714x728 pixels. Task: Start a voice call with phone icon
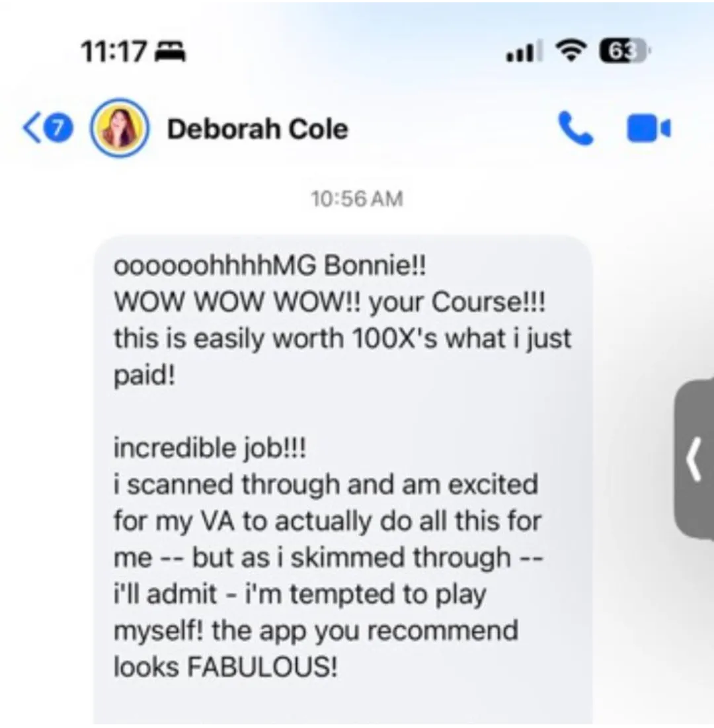[x=575, y=129]
